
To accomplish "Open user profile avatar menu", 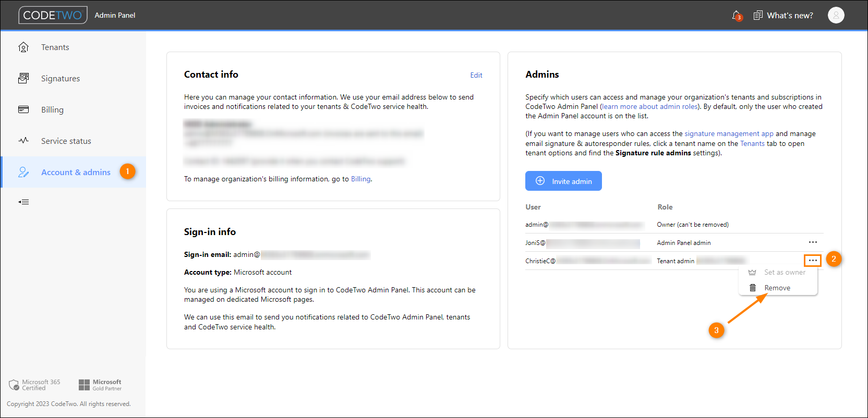I will coord(836,15).
